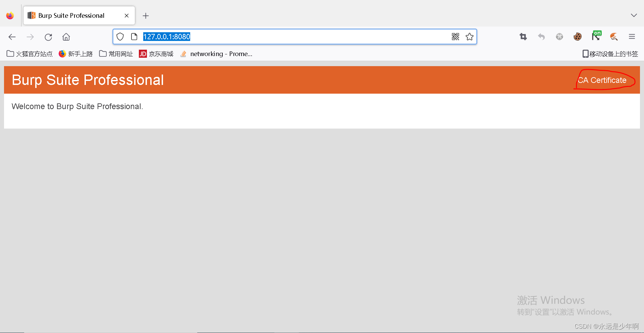Click the Firefox logo icon
The image size is (644, 333).
pos(10,16)
